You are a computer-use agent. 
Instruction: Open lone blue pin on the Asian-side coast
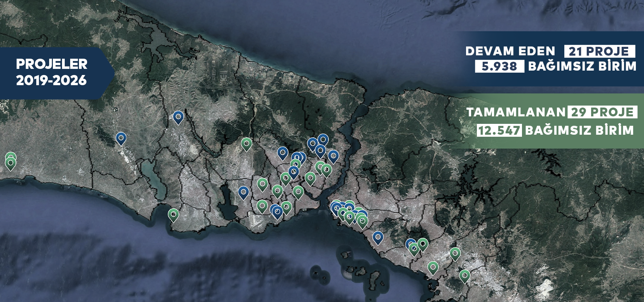[378, 237]
